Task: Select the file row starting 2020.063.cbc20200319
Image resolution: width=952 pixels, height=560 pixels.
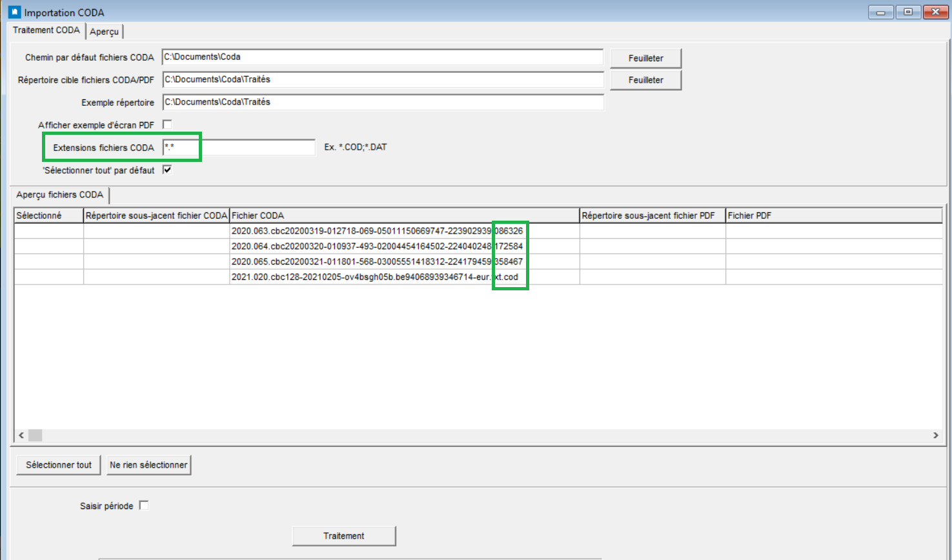Action: [x=478, y=231]
